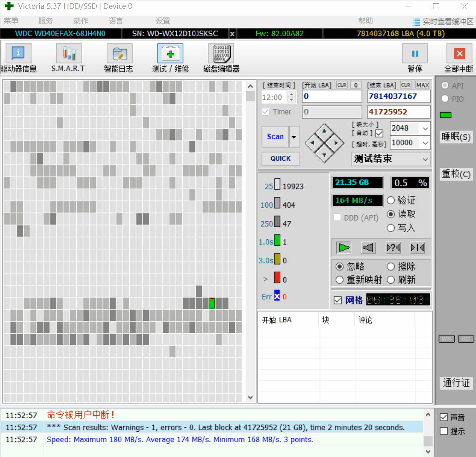Open the timeout 10000 dropdown

point(425,143)
